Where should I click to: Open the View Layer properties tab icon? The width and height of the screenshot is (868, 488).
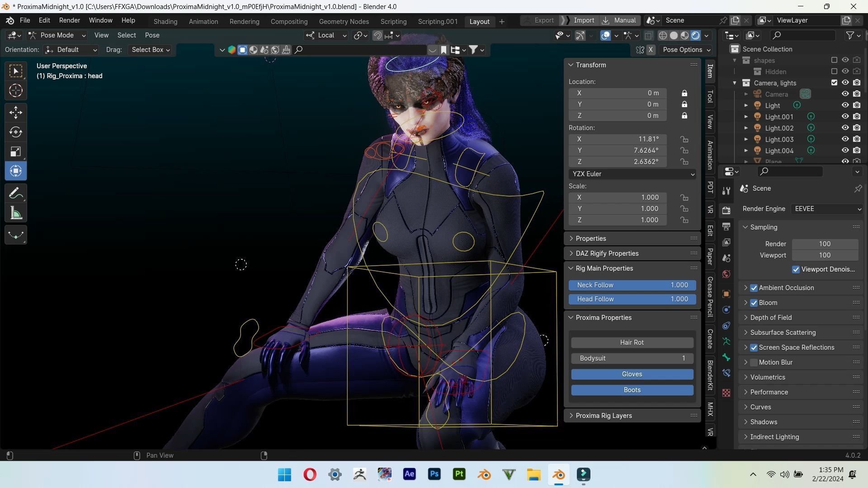(x=726, y=242)
